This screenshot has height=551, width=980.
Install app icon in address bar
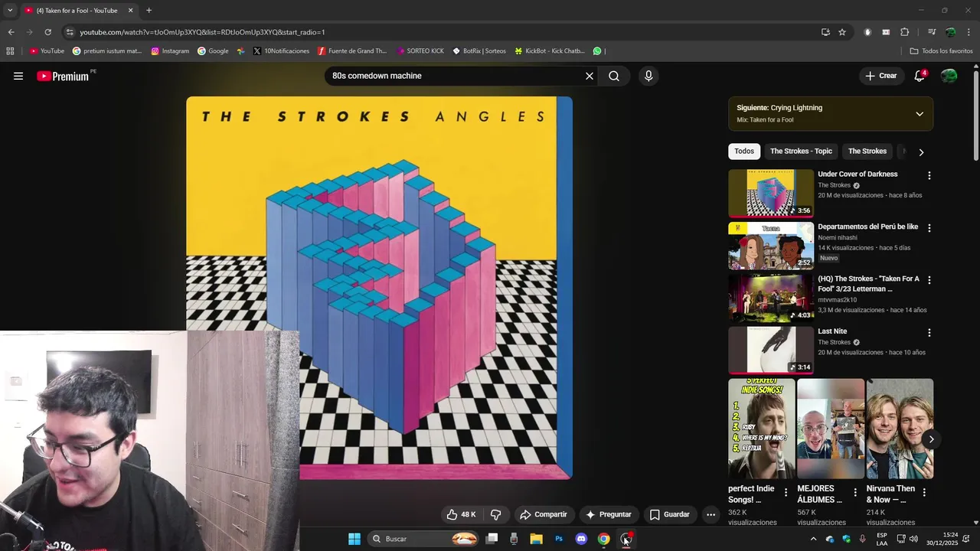coord(825,32)
